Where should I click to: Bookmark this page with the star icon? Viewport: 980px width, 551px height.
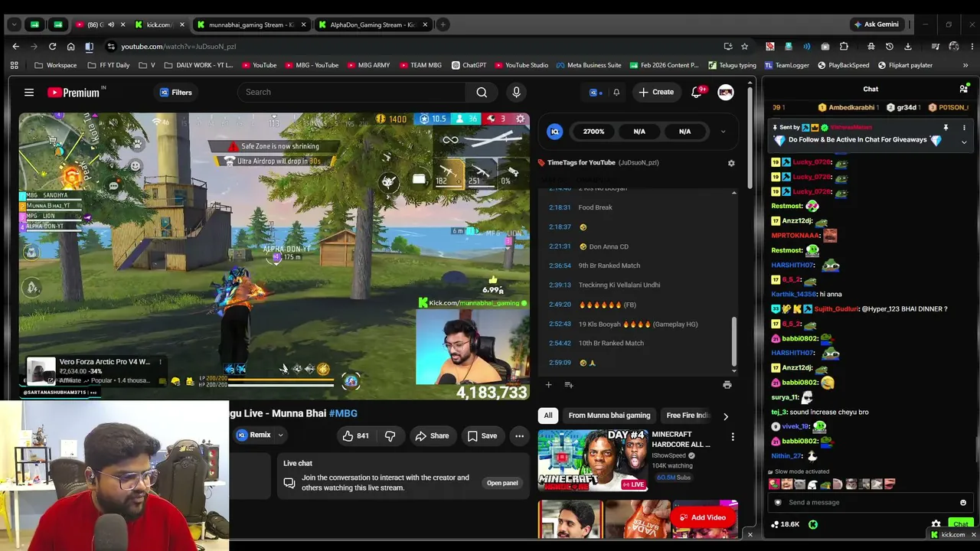pos(744,47)
